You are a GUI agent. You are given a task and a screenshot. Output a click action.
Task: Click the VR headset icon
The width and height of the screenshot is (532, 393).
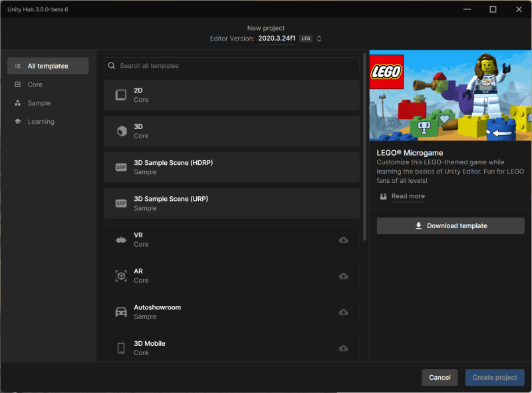point(121,240)
